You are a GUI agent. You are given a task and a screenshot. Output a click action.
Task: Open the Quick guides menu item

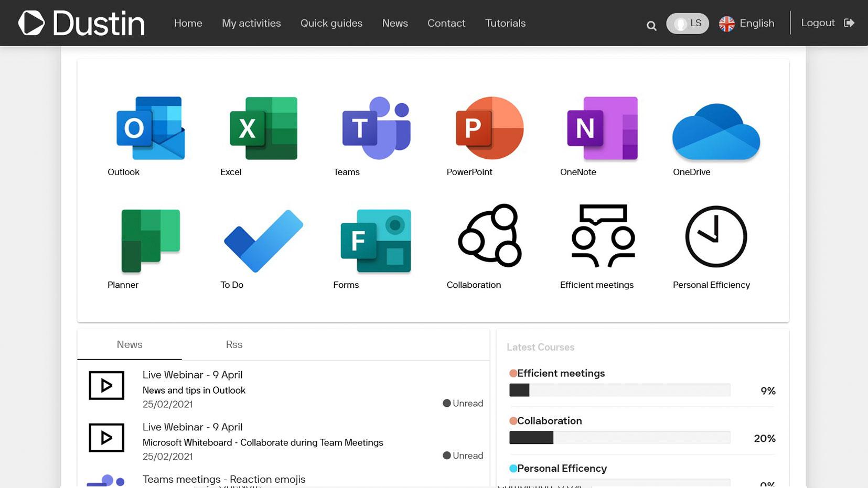[x=331, y=23]
